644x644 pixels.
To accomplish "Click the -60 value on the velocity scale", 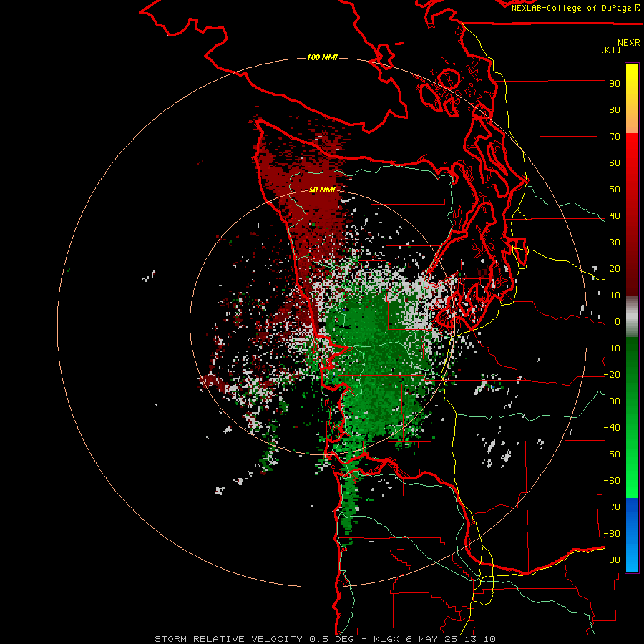I will click(612, 481).
